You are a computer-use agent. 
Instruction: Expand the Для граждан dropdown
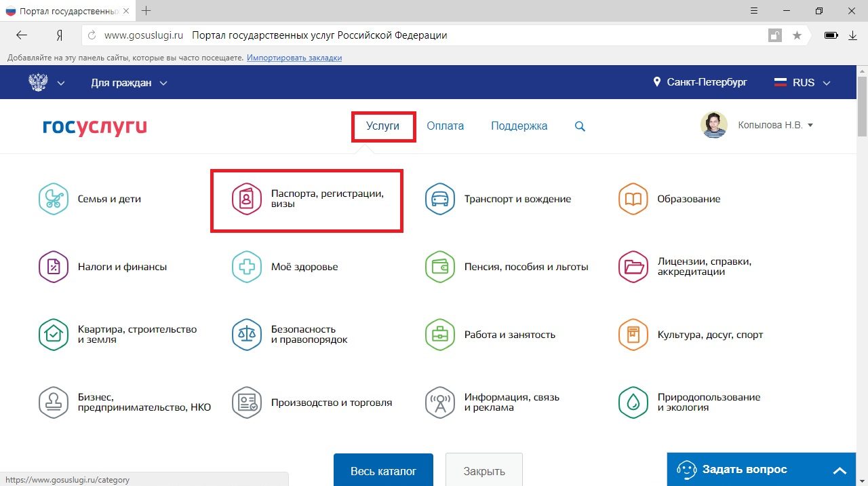129,83
